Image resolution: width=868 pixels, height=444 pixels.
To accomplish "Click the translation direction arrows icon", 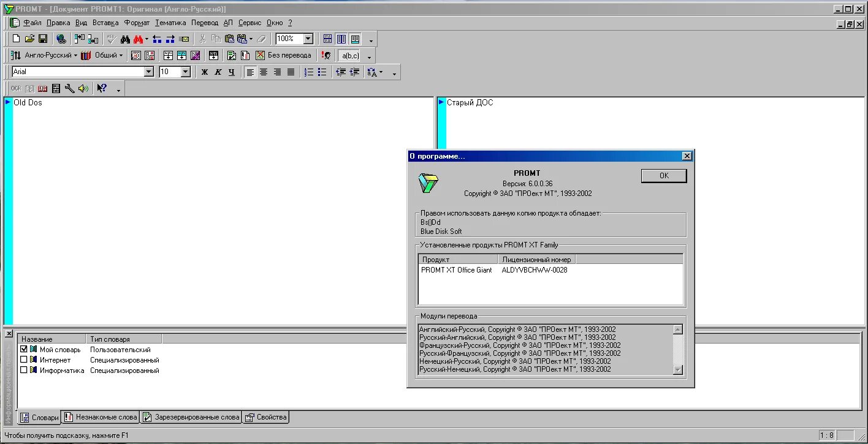I will (16, 55).
